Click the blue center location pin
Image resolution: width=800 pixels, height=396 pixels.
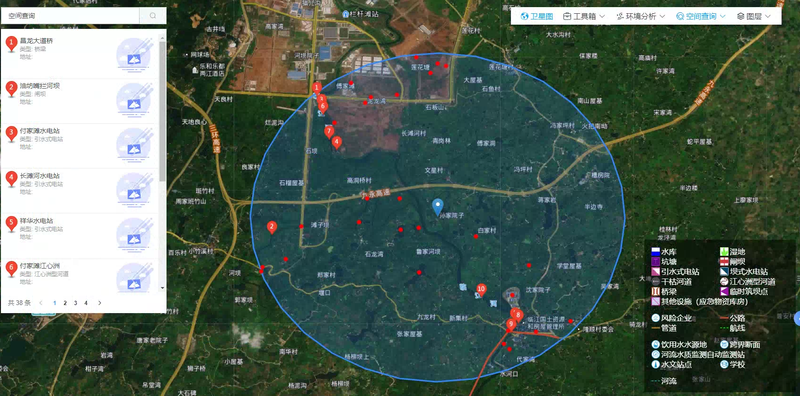tap(437, 207)
